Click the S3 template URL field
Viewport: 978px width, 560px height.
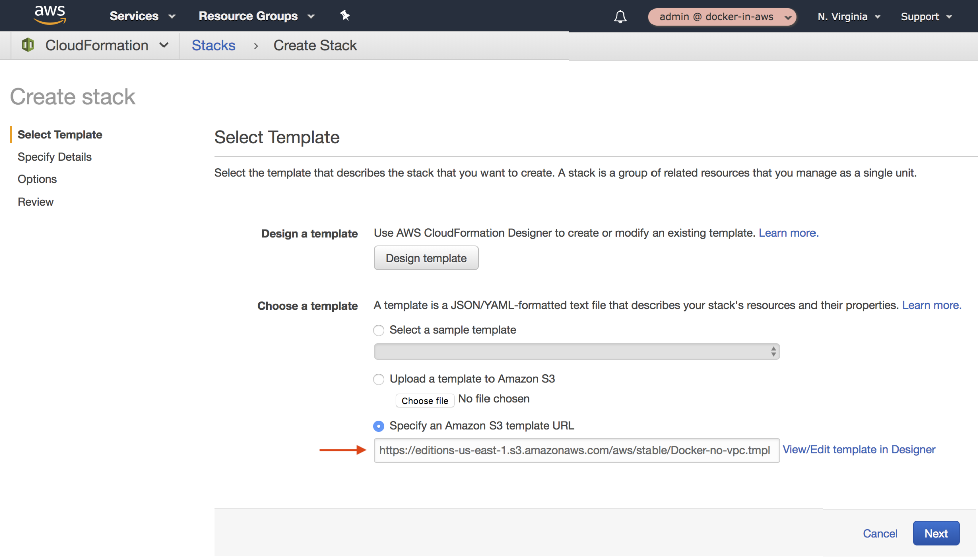click(x=576, y=450)
